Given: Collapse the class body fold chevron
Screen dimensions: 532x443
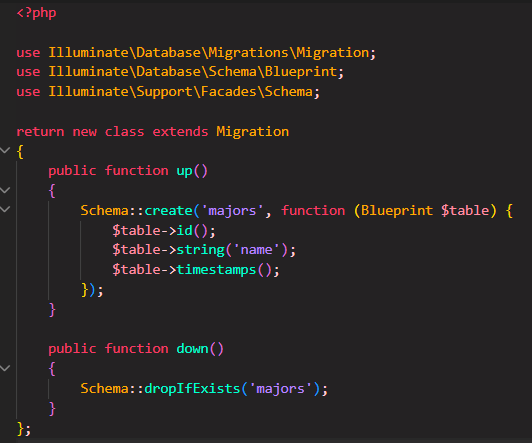Looking at the screenshot, I should pos(5,150).
